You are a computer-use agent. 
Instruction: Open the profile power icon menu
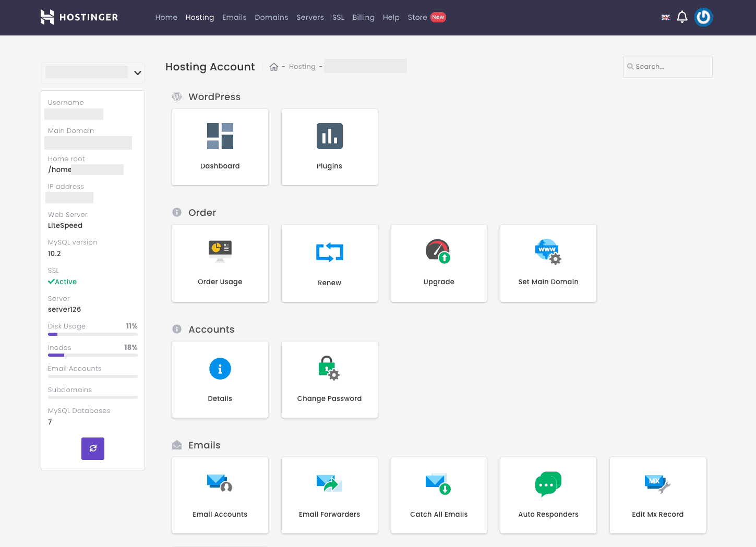coord(703,17)
